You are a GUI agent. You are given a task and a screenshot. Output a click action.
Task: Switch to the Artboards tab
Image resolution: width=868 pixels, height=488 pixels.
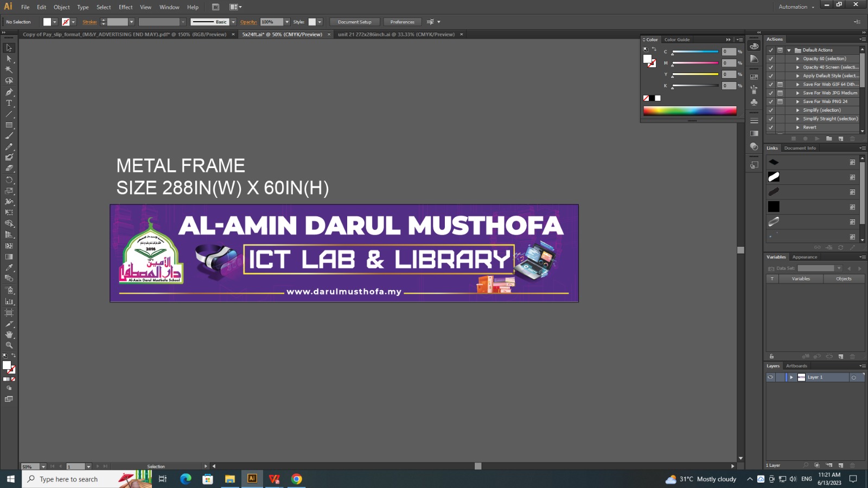click(796, 366)
